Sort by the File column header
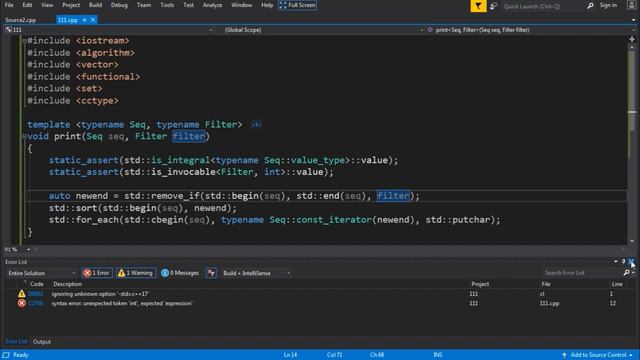 pyautogui.click(x=546, y=284)
